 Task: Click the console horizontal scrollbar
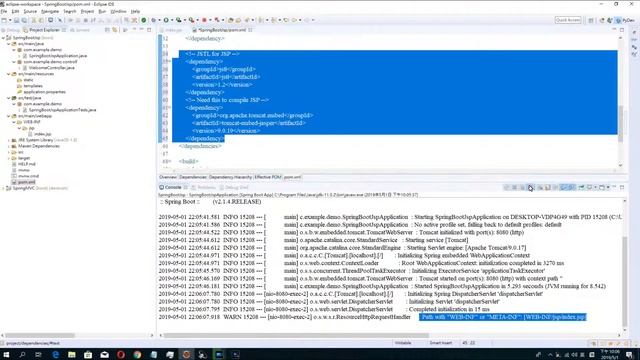pyautogui.click(x=296, y=336)
